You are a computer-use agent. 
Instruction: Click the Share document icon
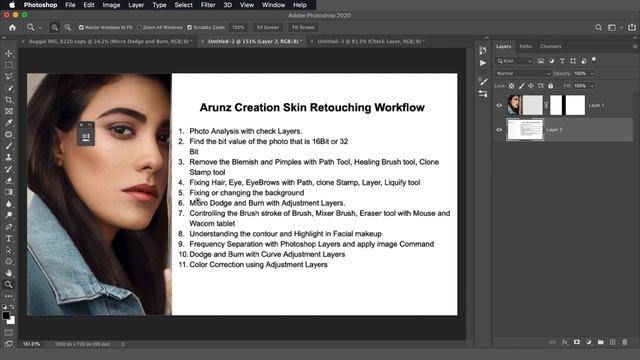[632, 27]
